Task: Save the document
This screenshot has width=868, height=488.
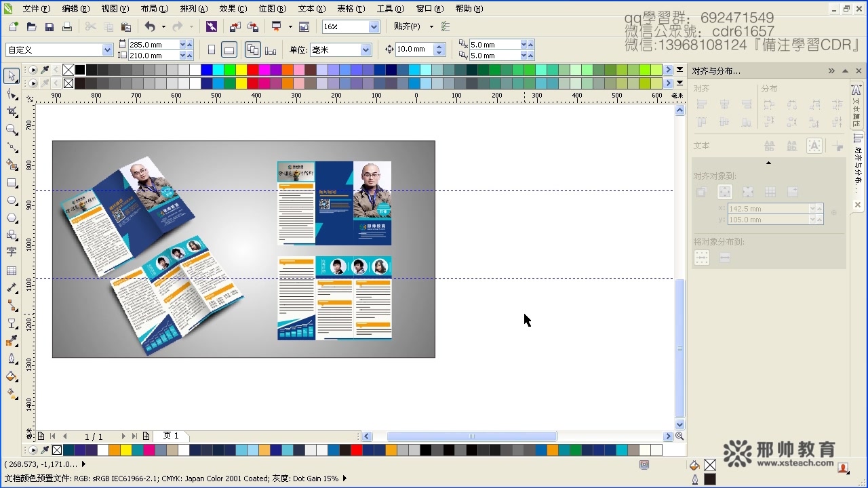Action: click(x=49, y=26)
